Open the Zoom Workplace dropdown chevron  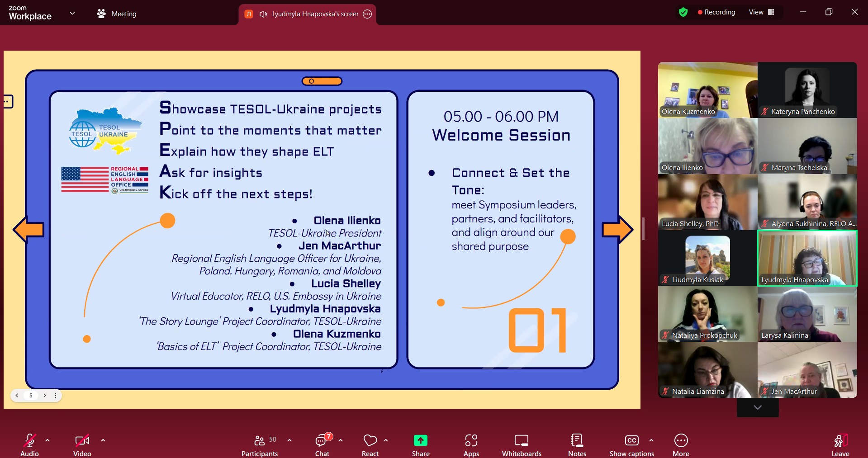coord(72,14)
